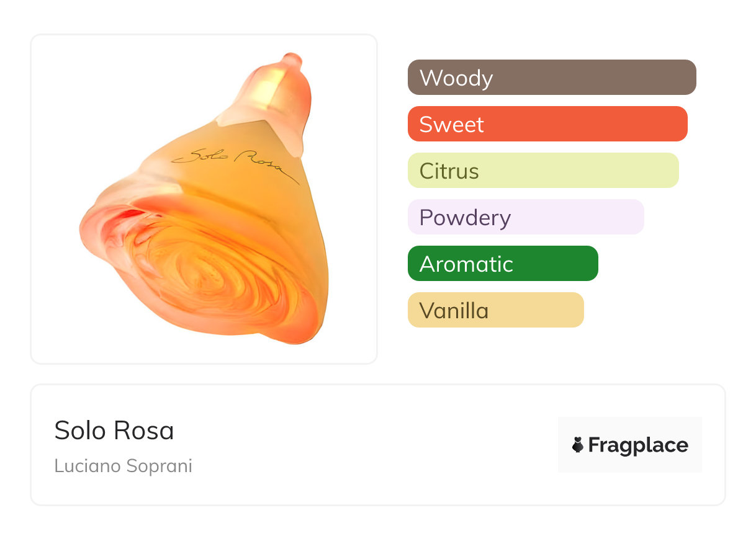Select the green Aromatic accord bar
The image size is (756, 536).
(502, 264)
